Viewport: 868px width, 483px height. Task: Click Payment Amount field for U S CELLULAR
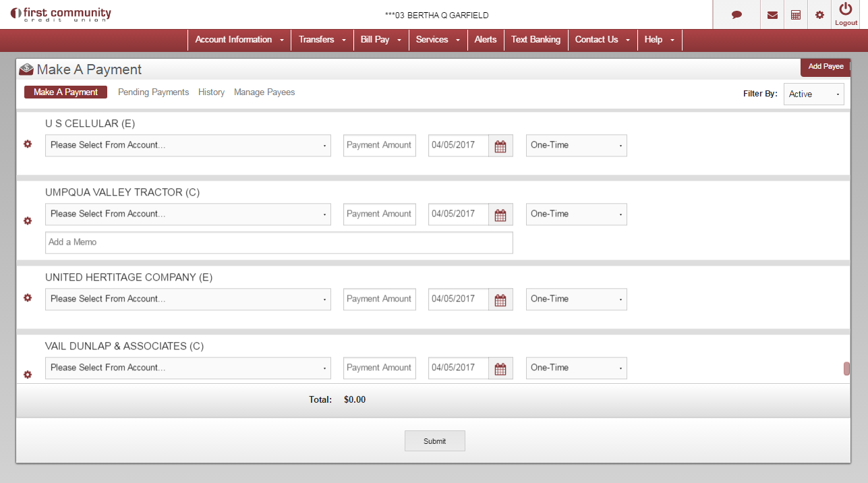(380, 146)
